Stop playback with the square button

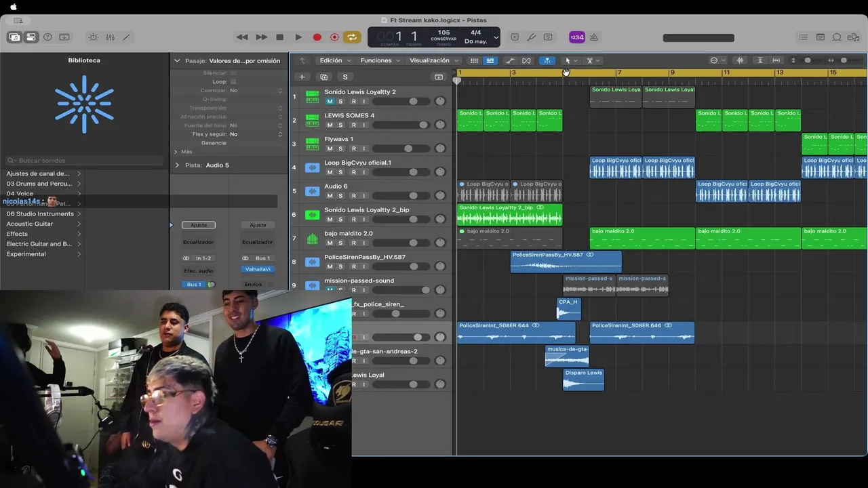[279, 37]
